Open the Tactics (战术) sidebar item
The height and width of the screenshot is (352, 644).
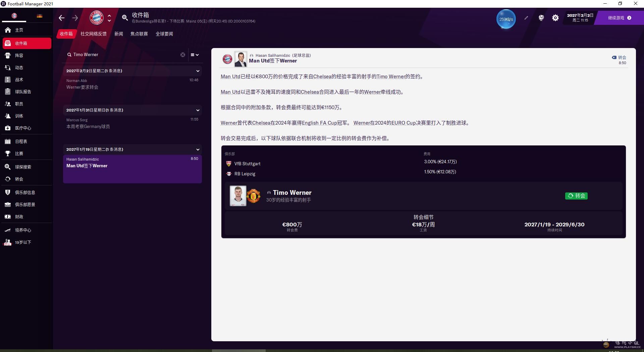point(19,80)
